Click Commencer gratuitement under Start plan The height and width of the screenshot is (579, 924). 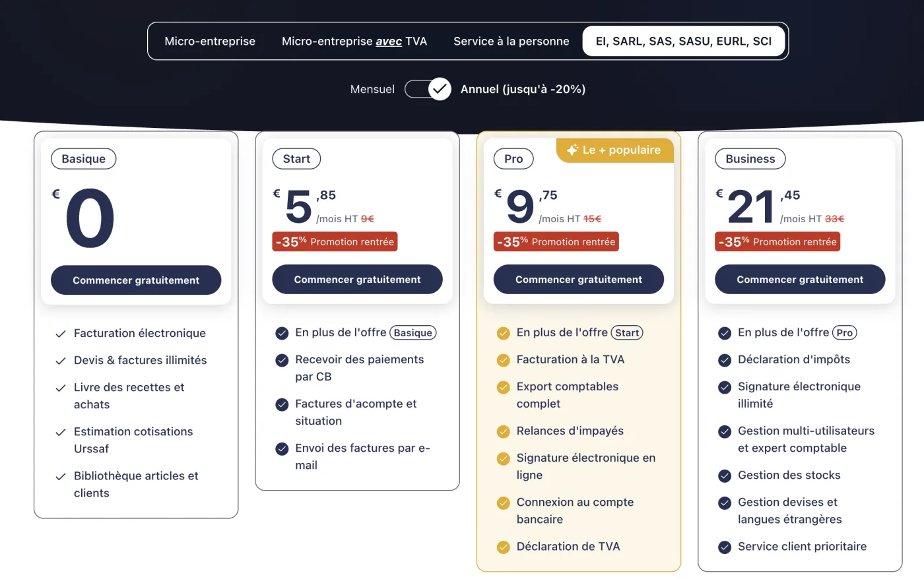[x=357, y=280]
